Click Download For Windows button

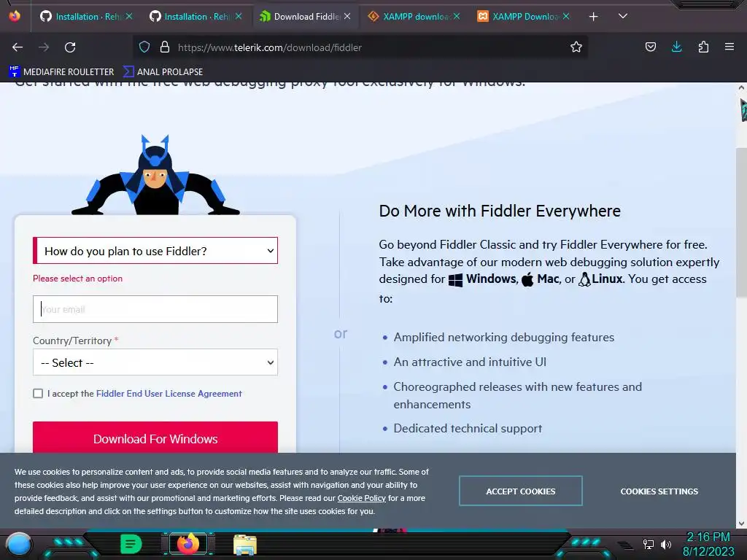155,437
